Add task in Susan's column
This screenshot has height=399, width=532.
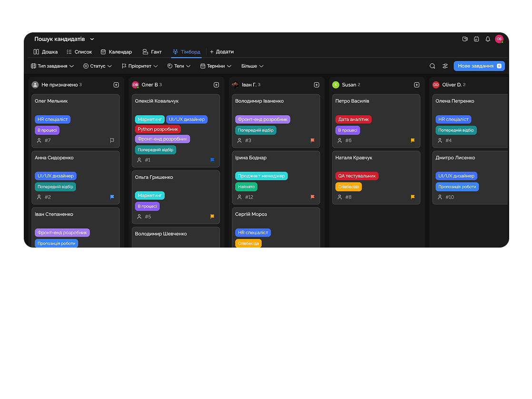coord(417,85)
